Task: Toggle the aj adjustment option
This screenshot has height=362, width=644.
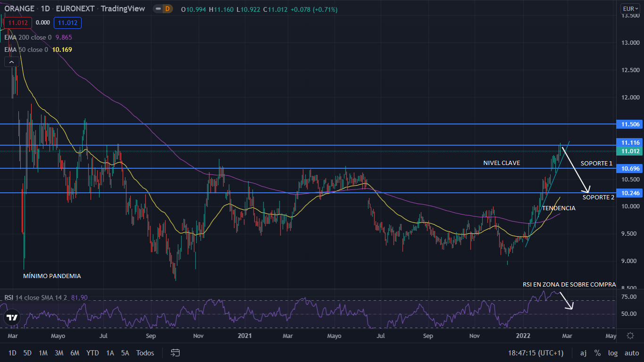Action: point(583,353)
